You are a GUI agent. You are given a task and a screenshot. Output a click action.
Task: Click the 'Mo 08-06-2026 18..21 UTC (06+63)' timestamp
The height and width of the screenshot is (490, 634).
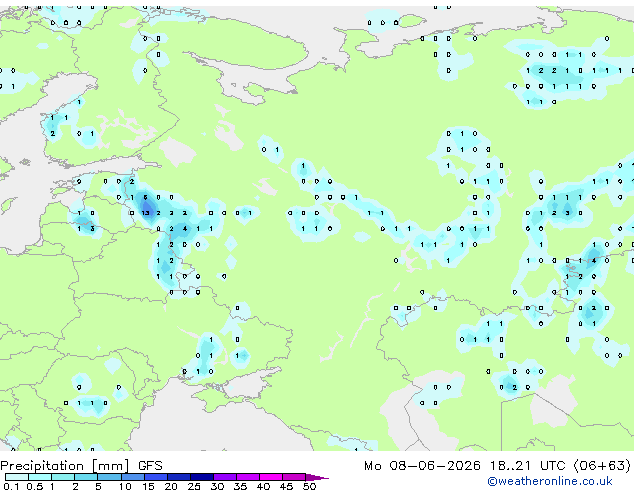[497, 466]
